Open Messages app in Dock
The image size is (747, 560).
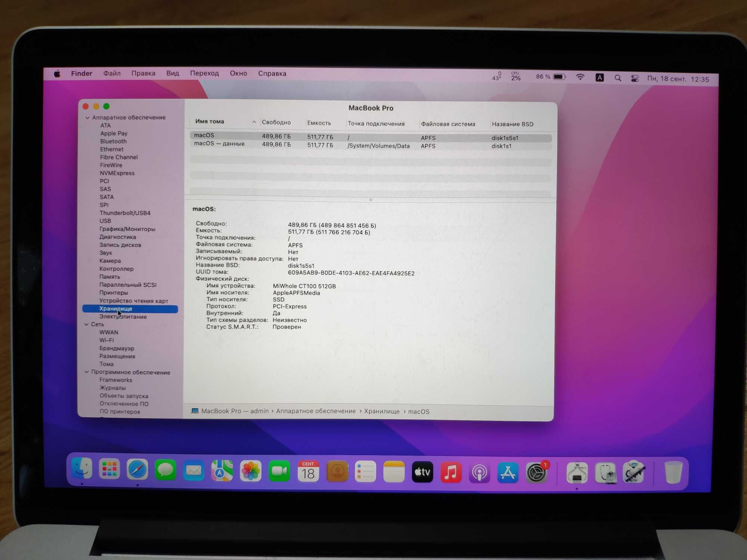[x=165, y=470]
